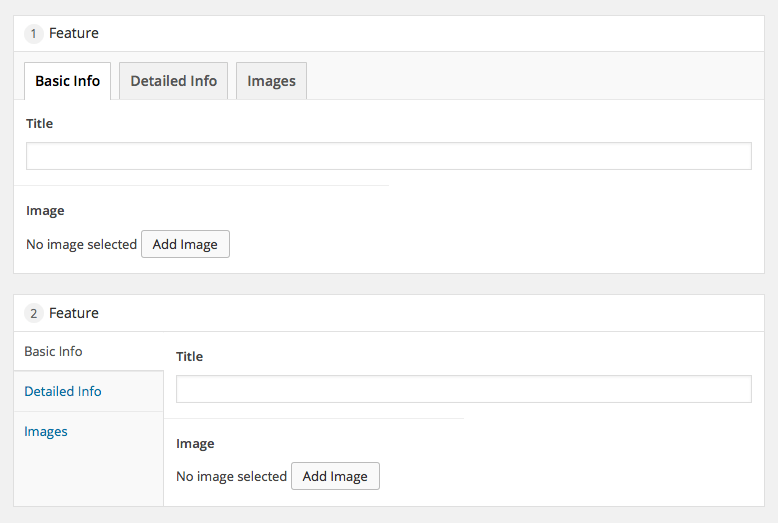Click the Title label in Feature 2
The height and width of the screenshot is (523, 778).
(189, 357)
